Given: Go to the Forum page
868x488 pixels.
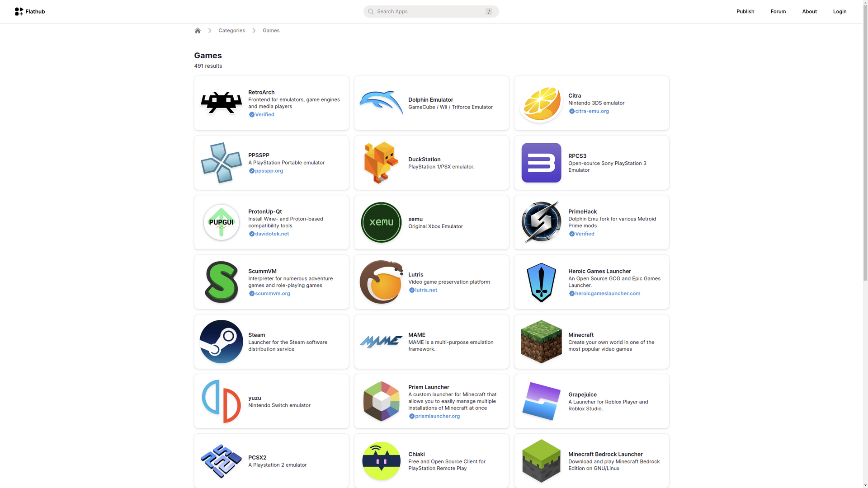Looking at the screenshot, I should pyautogui.click(x=778, y=11).
